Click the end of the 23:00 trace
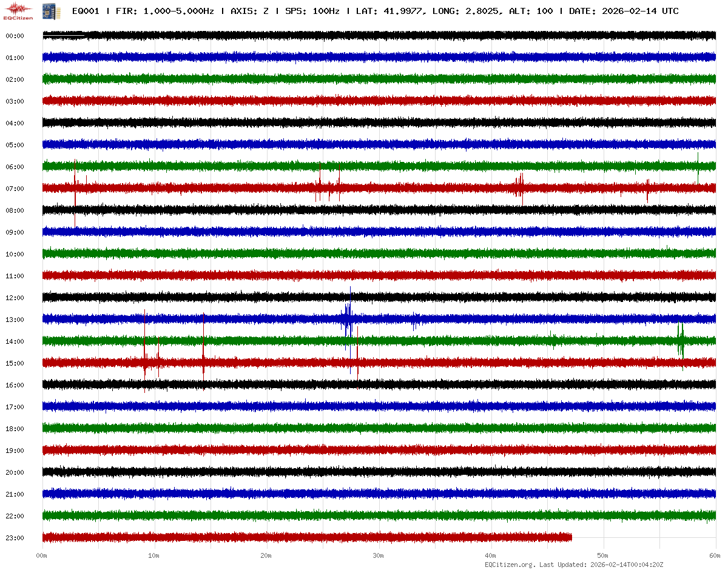This screenshot has width=728, height=570. 571,537
